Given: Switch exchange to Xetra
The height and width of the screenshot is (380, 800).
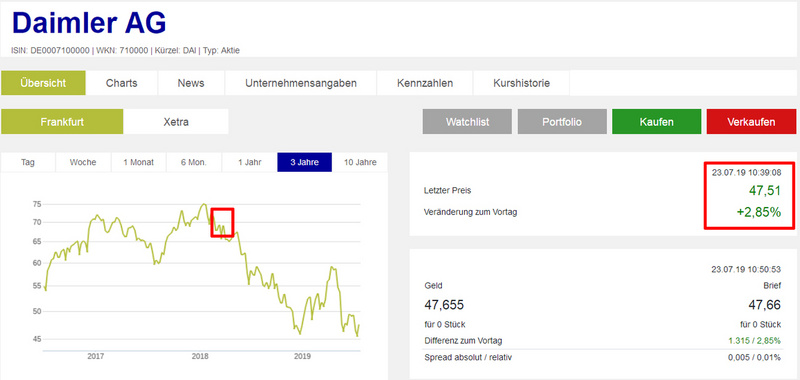Looking at the screenshot, I should 176,122.
